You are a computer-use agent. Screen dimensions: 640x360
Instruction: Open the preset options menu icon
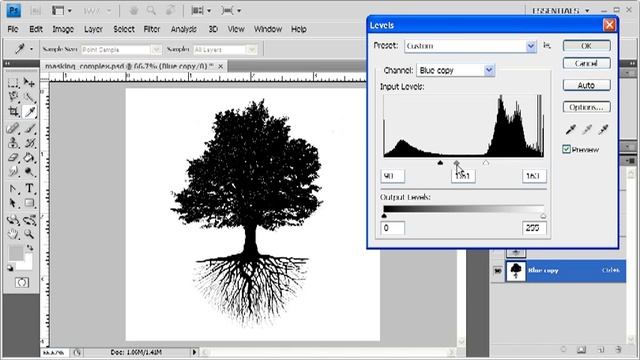pos(547,46)
